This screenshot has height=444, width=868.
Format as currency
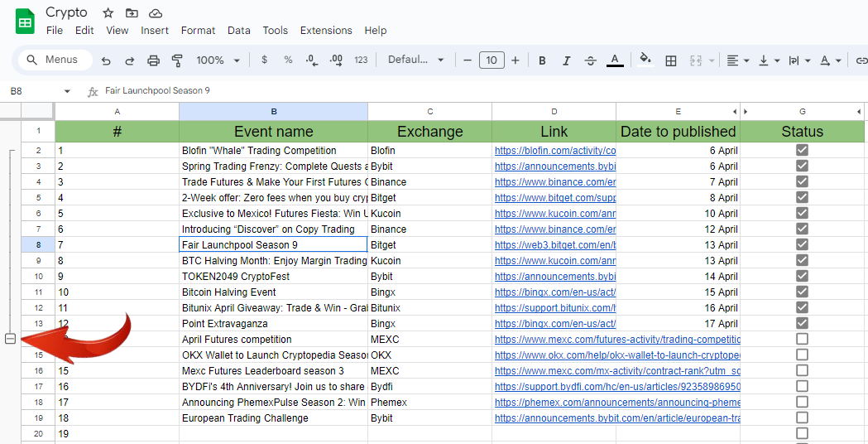[x=264, y=60]
